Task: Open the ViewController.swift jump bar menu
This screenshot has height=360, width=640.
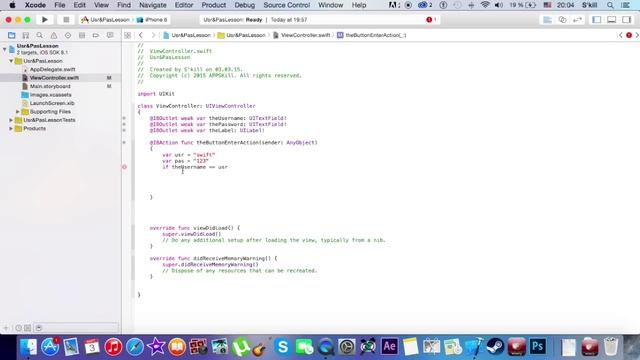Action: pos(301,36)
